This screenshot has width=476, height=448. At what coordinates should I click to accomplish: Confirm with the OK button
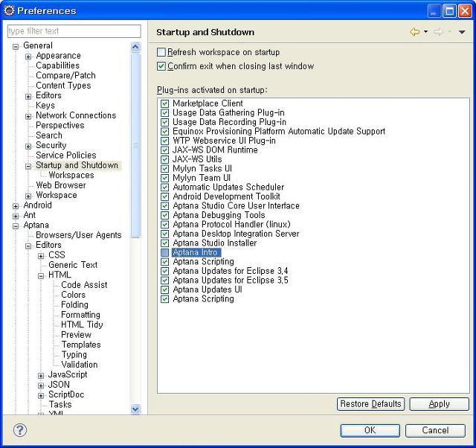(370, 430)
